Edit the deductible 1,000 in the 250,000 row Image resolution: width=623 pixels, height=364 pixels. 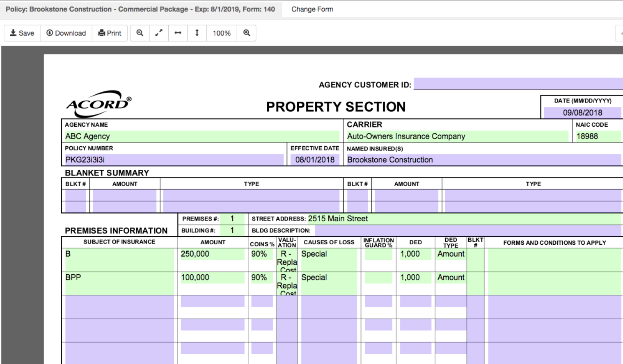416,254
